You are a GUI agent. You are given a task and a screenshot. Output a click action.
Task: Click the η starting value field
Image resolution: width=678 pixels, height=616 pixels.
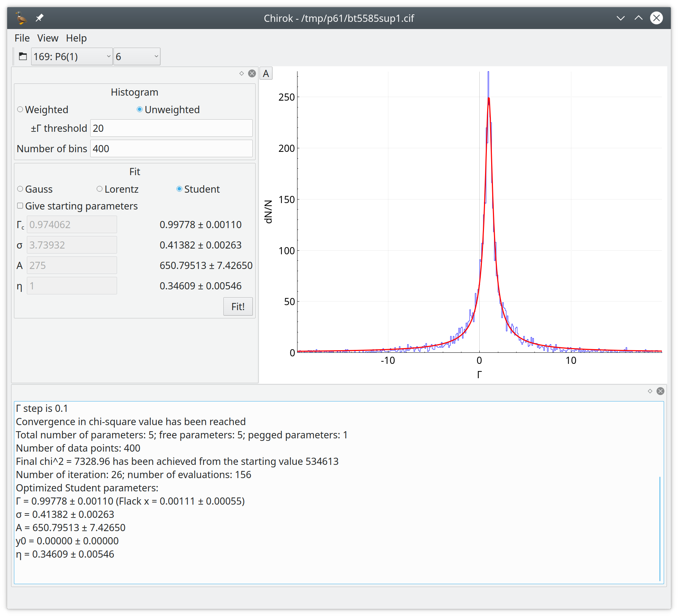click(x=72, y=286)
